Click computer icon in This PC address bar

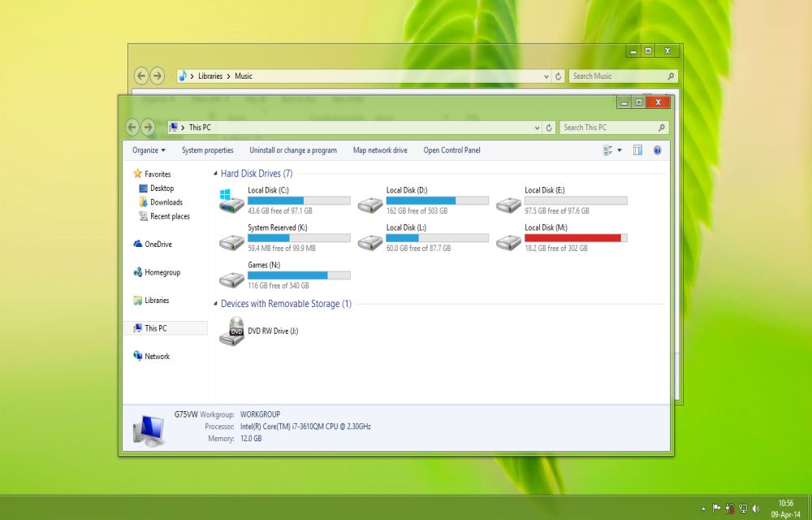click(174, 127)
